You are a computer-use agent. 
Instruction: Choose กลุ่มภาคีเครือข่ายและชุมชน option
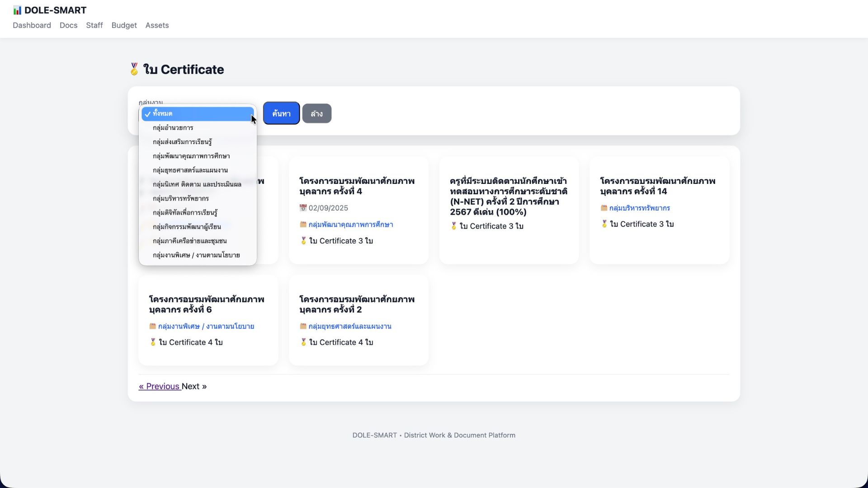(x=190, y=241)
